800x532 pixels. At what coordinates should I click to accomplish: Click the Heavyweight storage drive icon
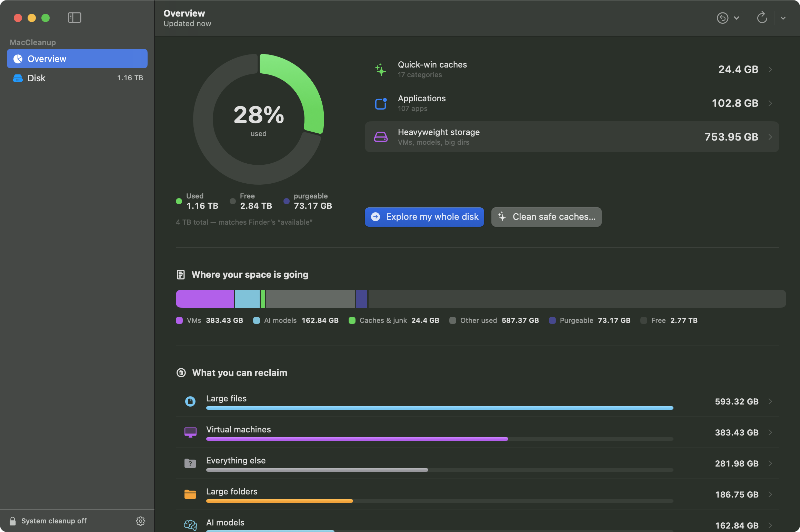(x=381, y=137)
